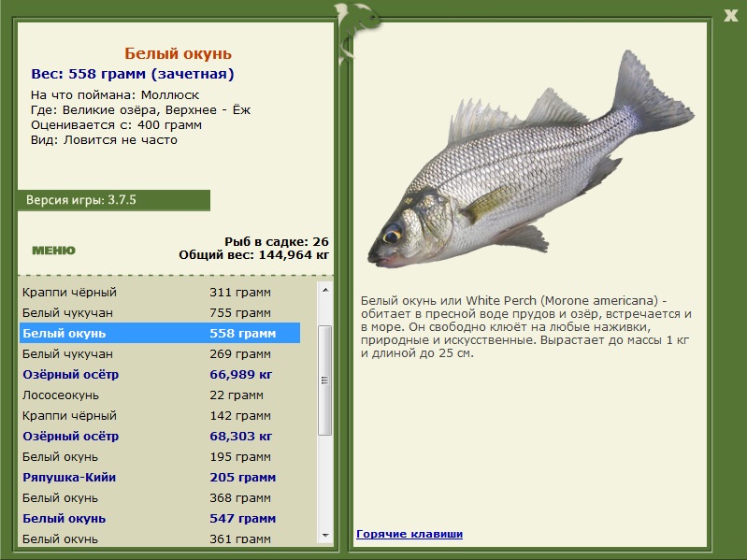This screenshot has width=747, height=560.
Task: Click Рыб в садке: 26 text
Action: (277, 241)
